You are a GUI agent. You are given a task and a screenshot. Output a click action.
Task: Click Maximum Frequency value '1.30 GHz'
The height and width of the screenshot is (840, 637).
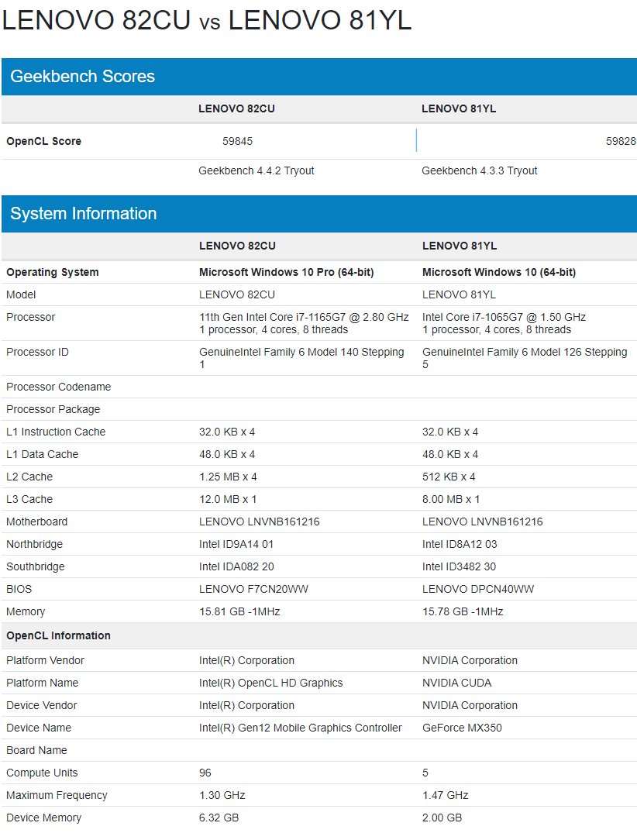pyautogui.click(x=222, y=796)
